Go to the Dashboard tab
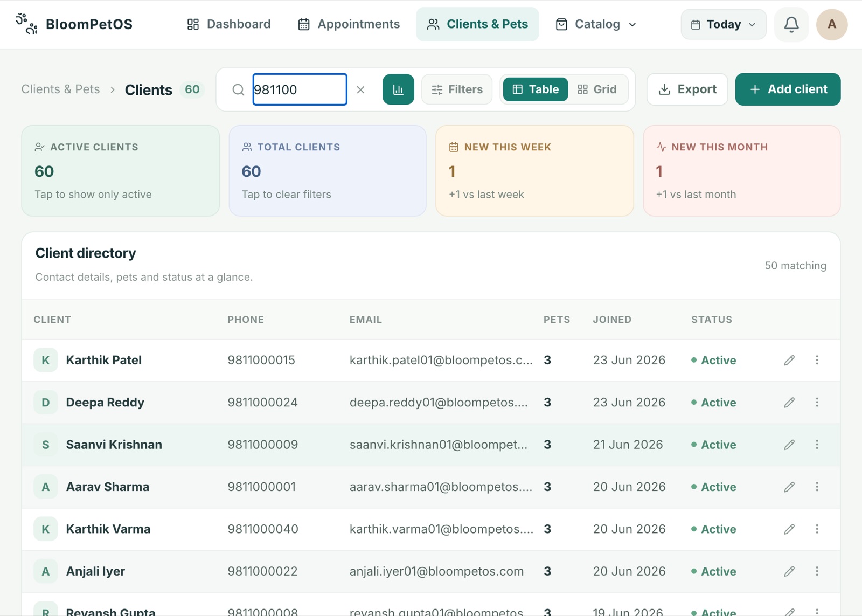This screenshot has width=862, height=616. coord(229,24)
